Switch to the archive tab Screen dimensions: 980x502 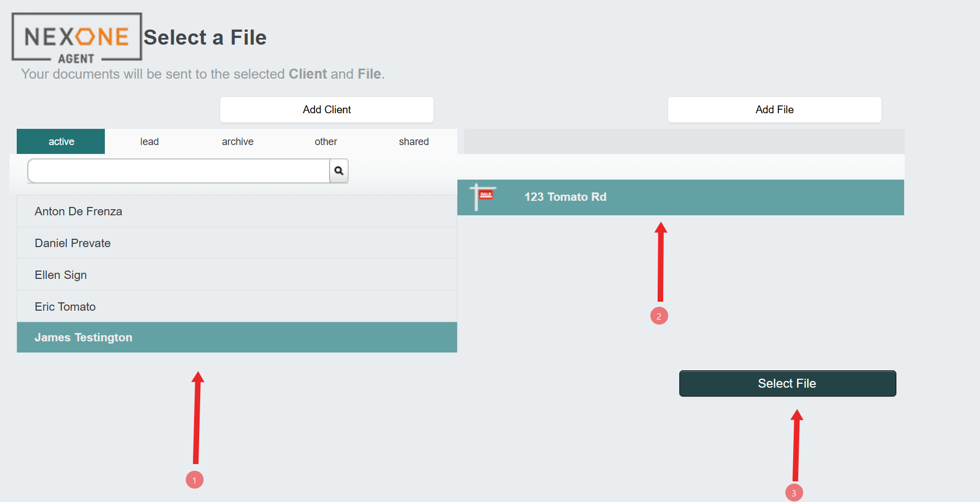238,142
